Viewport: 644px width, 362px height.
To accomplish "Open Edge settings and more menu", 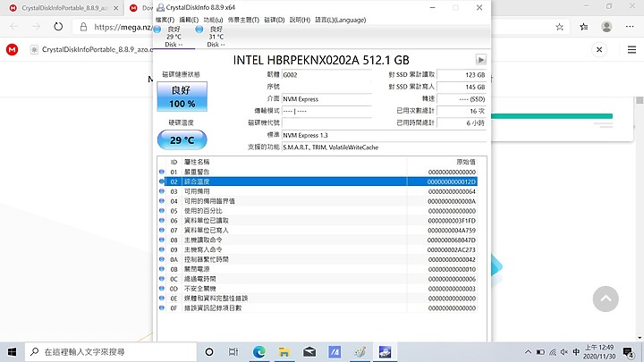I will (x=630, y=27).
